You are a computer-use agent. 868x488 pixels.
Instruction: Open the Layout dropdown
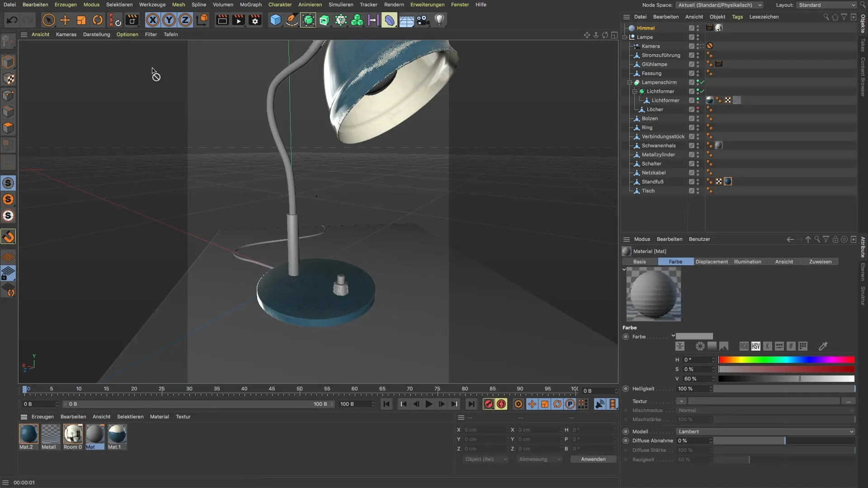pyautogui.click(x=826, y=5)
